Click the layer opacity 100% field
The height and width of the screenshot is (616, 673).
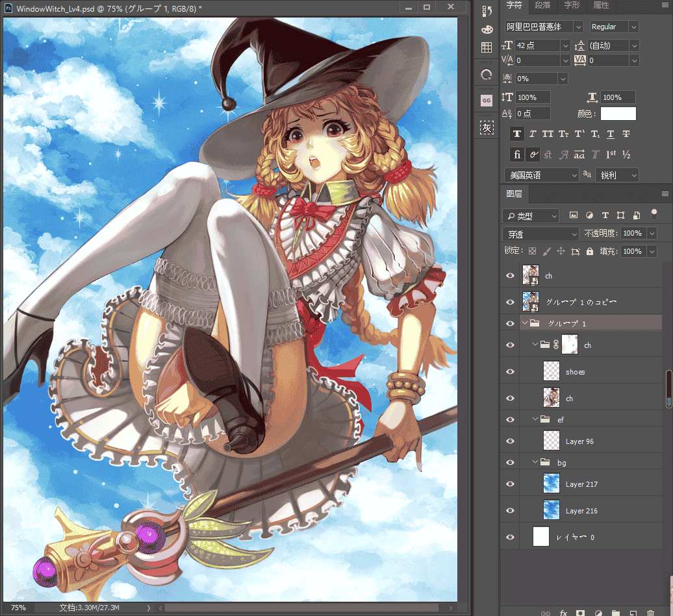tap(633, 234)
